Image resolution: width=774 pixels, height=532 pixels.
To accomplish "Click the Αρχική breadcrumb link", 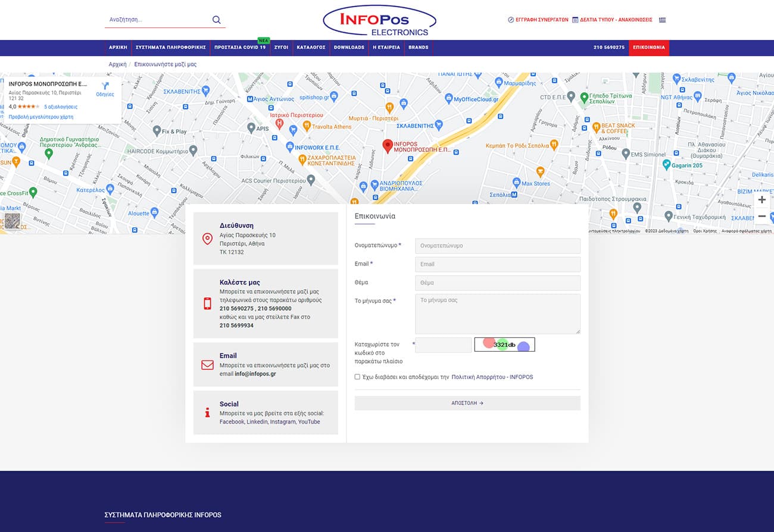I will [x=117, y=64].
